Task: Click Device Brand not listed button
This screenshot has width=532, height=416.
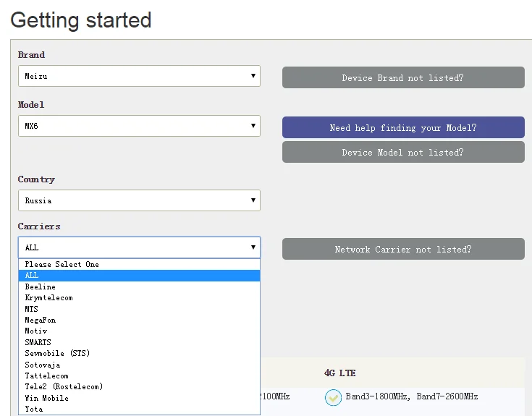Action: click(403, 77)
